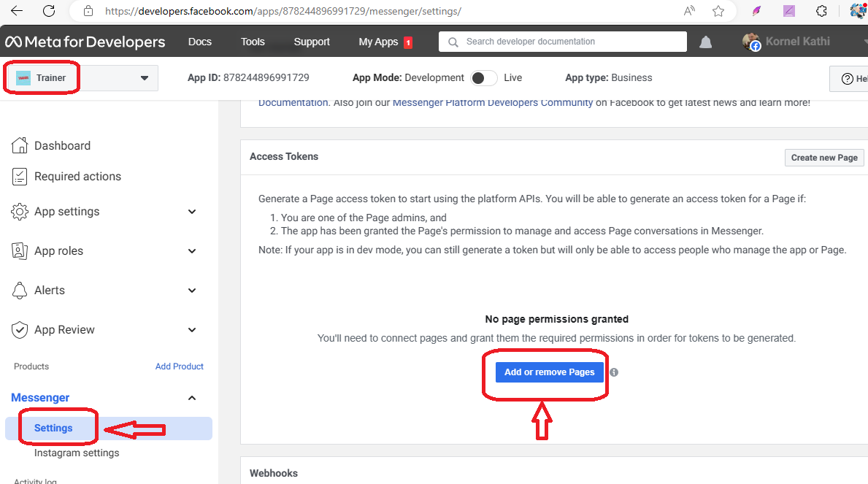The image size is (868, 484).
Task: Click the Read aloud icon in address bar
Action: click(689, 11)
